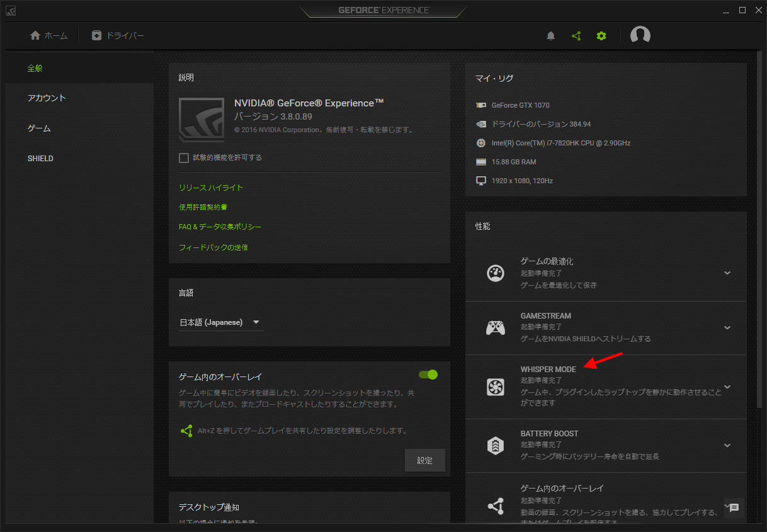
Task: Expand the GAMESTREAM chevron
Action: [x=727, y=327]
